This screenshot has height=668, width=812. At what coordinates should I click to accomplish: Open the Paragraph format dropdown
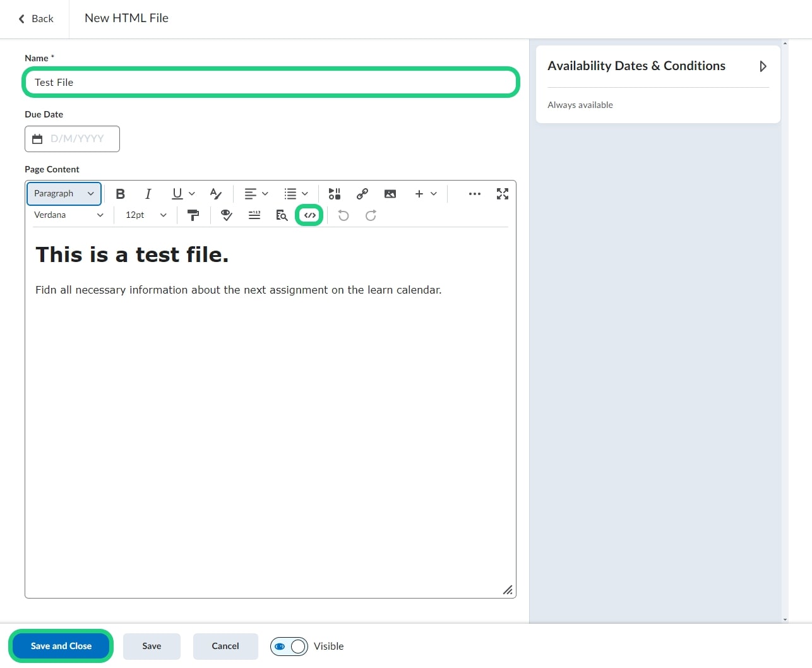[x=64, y=194]
